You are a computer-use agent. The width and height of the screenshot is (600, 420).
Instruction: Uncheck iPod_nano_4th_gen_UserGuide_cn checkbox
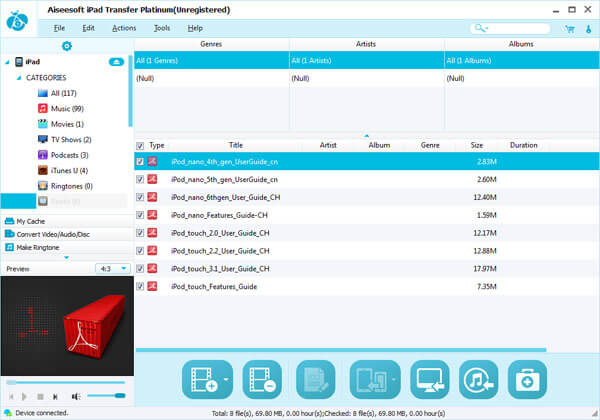tap(140, 161)
